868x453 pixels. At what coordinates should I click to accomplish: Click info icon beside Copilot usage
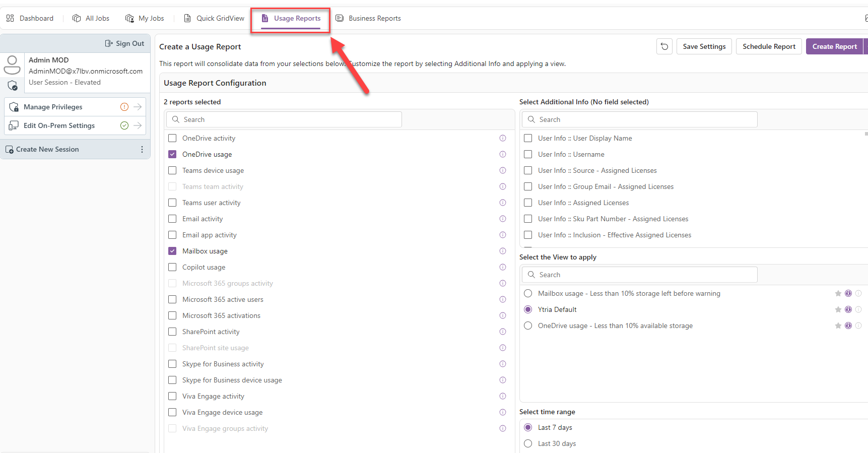click(x=502, y=267)
